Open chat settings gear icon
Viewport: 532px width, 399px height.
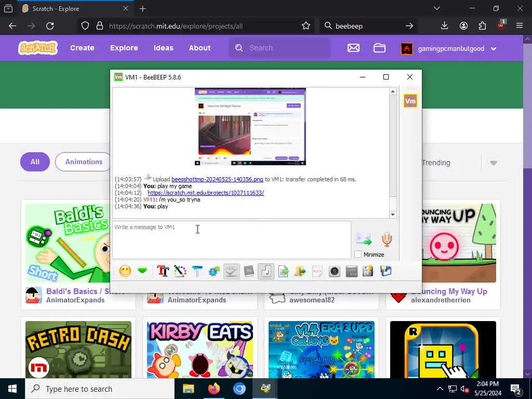pyautogui.click(x=214, y=271)
